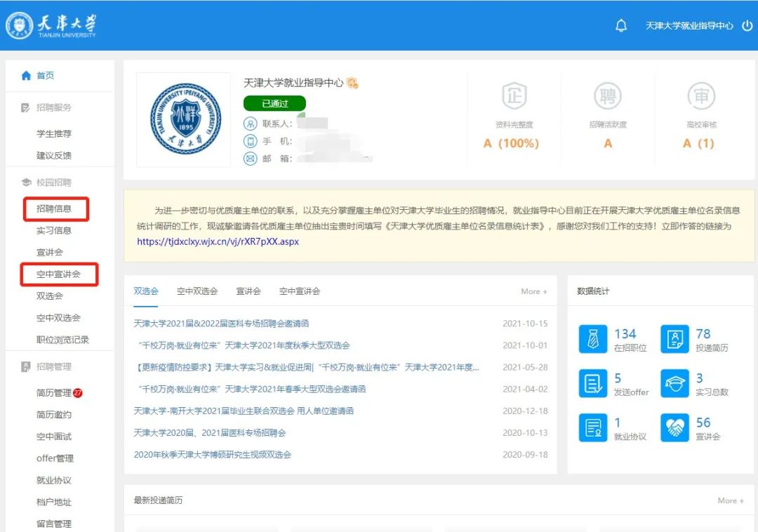This screenshot has height=532, width=758.
Task: Click the power logout icon
Action: tap(747, 26)
